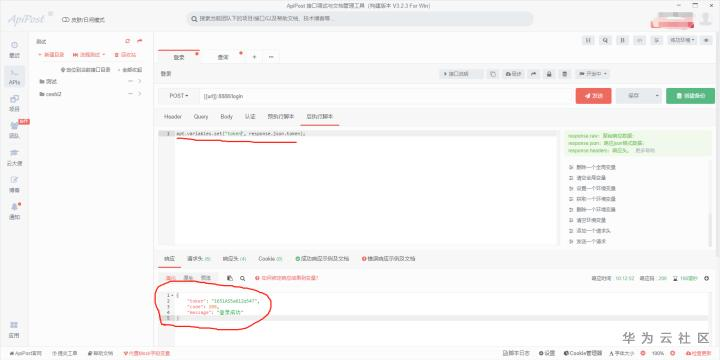Image resolution: width=720 pixels, height=360 pixels.
Task: Switch response view to 原生 (raw)
Action: tap(188, 278)
